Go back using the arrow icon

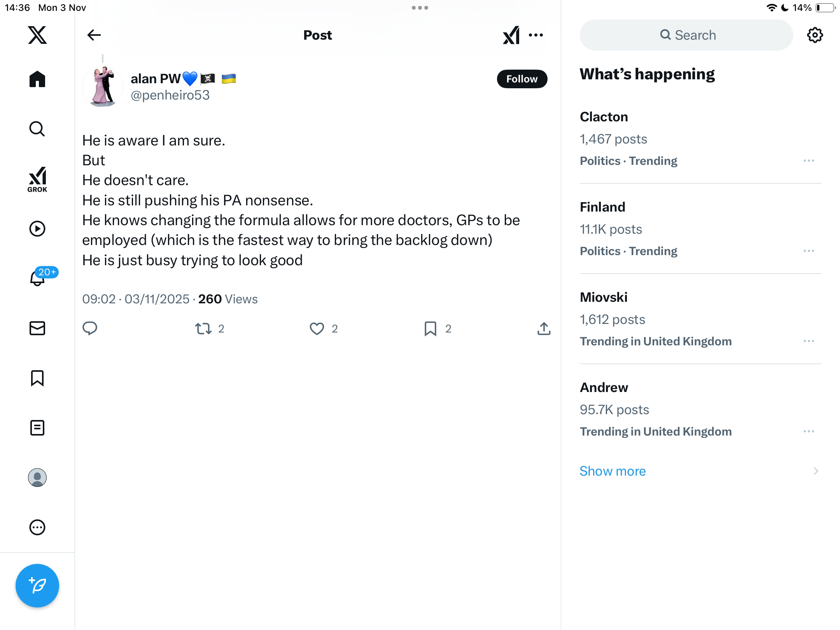(94, 35)
